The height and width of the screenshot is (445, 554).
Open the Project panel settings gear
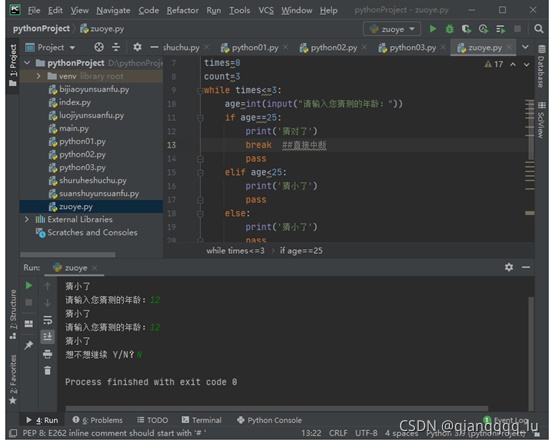(x=137, y=47)
